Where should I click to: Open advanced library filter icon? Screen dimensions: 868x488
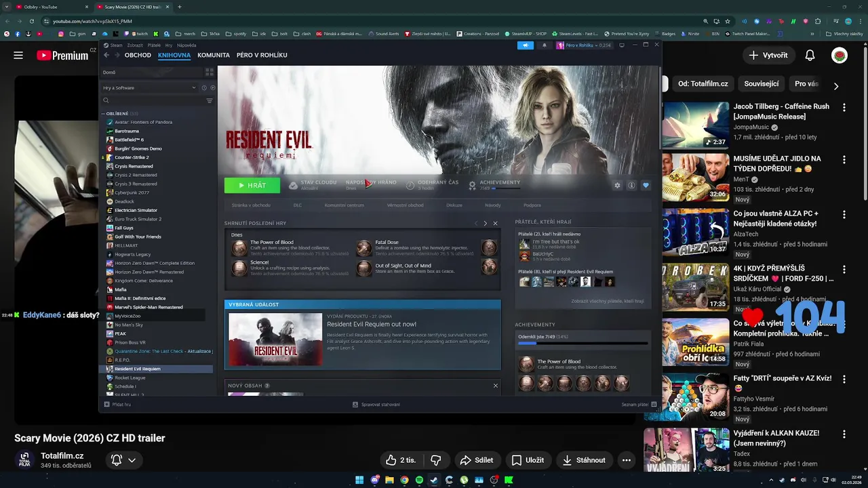(209, 100)
